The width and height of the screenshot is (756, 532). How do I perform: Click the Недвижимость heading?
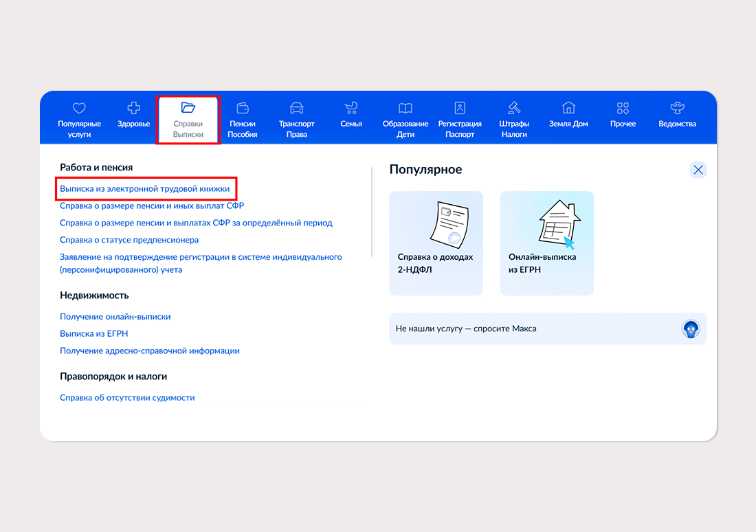[x=94, y=295]
